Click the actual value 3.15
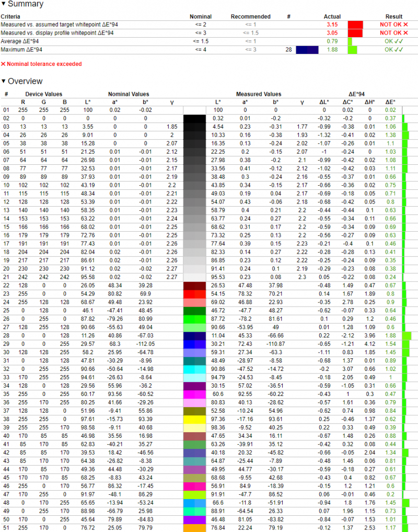 point(332,25)
